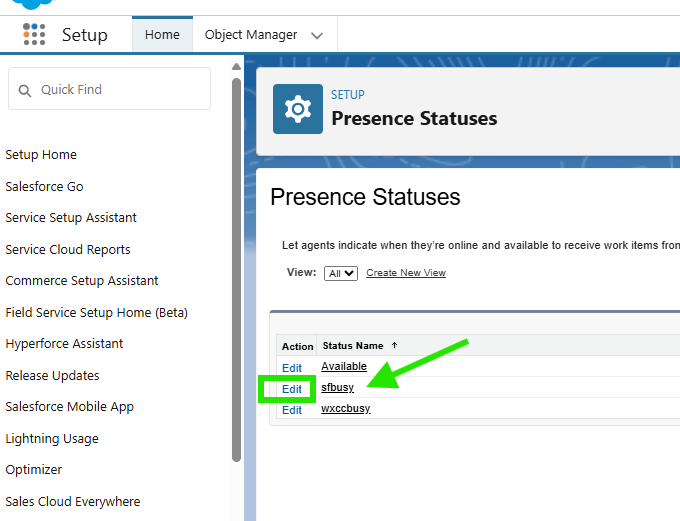Click Edit next to wxccbusy
This screenshot has height=521, width=680.
pos(291,410)
